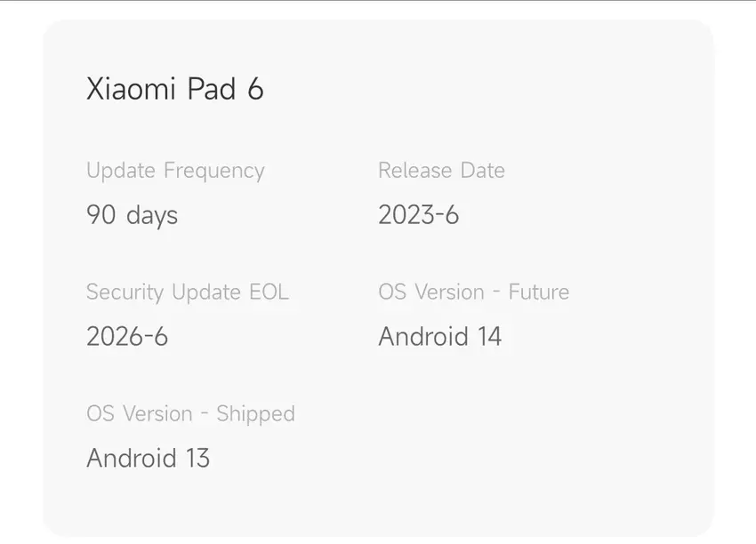
Task: Select the OS Version - Shipped label
Action: click(x=190, y=414)
